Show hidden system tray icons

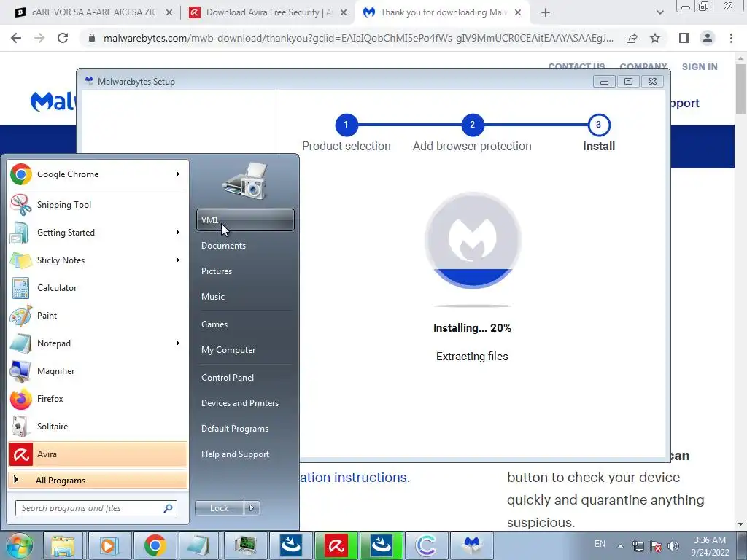click(x=620, y=546)
